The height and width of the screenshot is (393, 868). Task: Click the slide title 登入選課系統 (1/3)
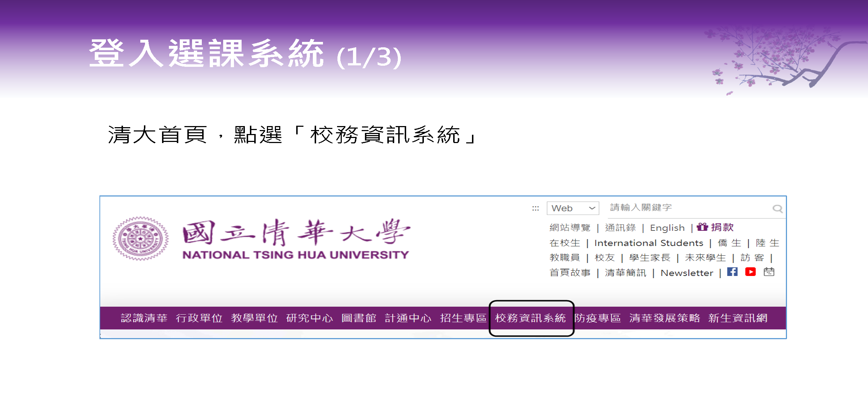pyautogui.click(x=245, y=53)
